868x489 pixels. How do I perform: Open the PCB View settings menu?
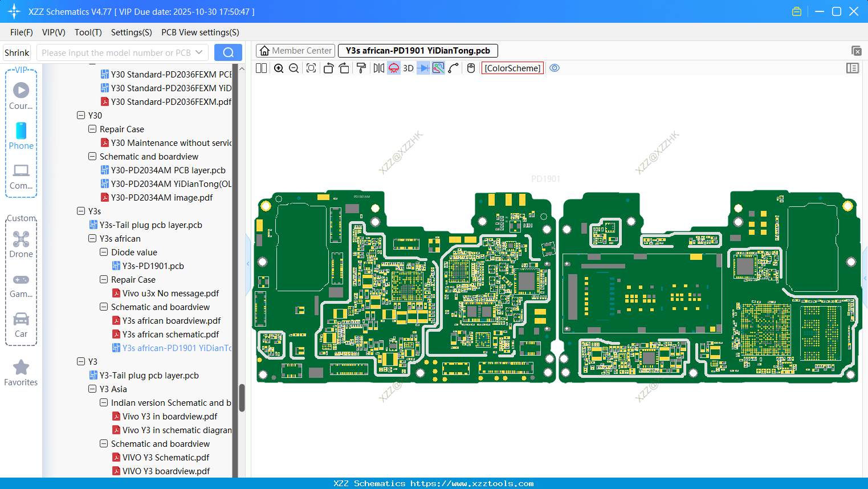pyautogui.click(x=199, y=32)
